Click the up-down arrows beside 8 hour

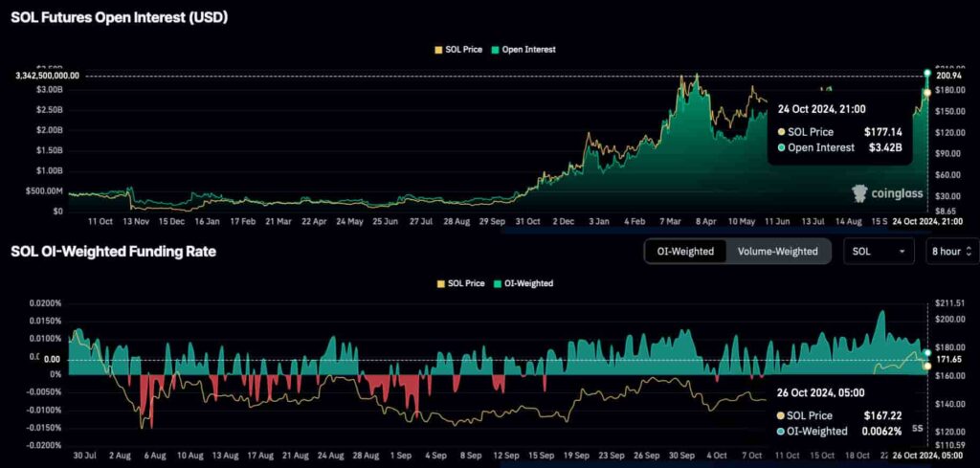pyautogui.click(x=968, y=251)
